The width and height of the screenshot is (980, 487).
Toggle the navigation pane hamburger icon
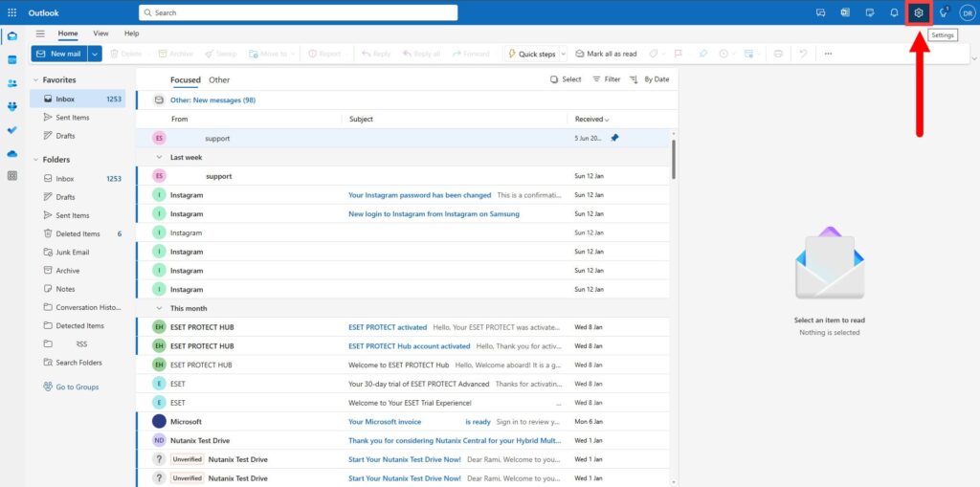40,33
